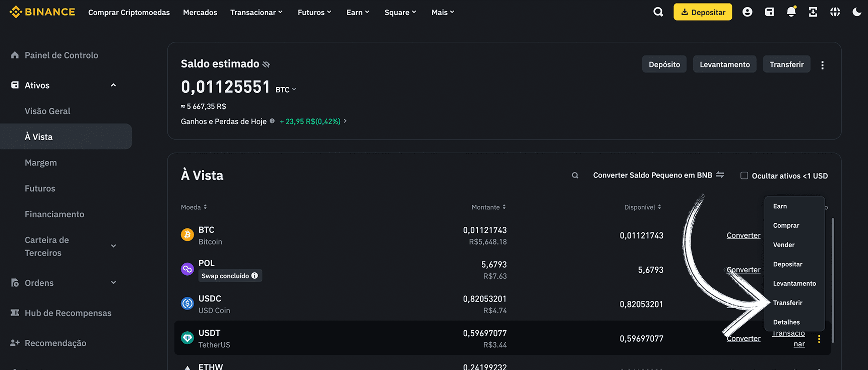Click the info icon on Swap concluído badge

pos(255,276)
